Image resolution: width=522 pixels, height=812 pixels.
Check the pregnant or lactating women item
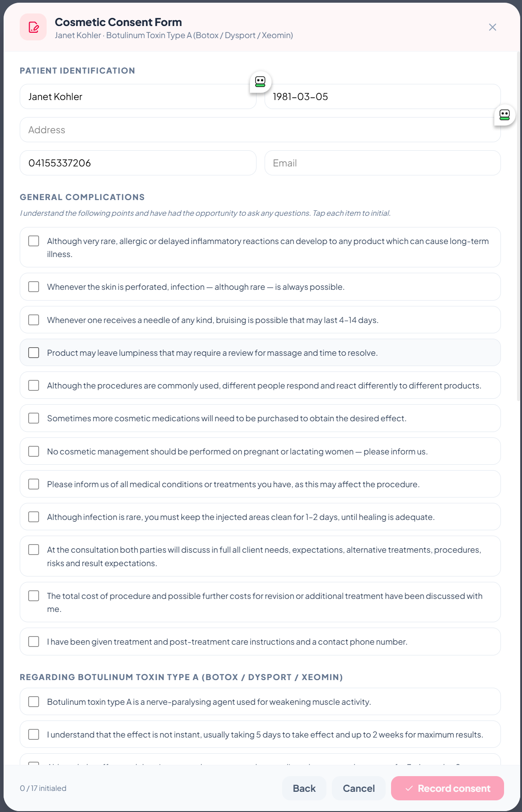coord(34,451)
